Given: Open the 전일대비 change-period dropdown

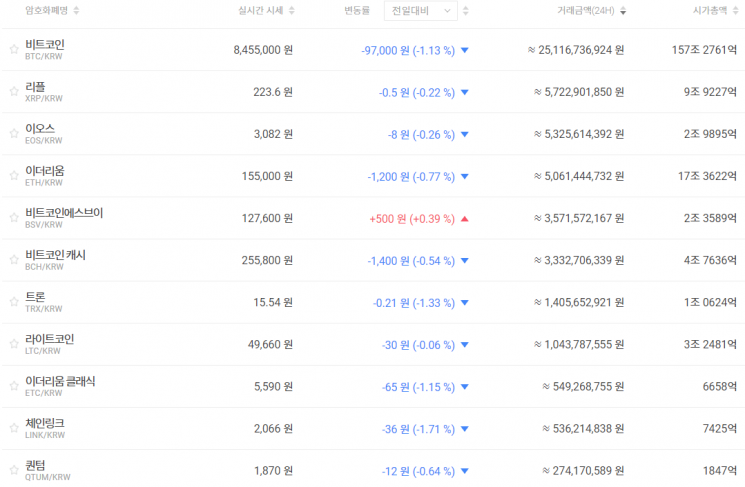Looking at the screenshot, I should [420, 10].
